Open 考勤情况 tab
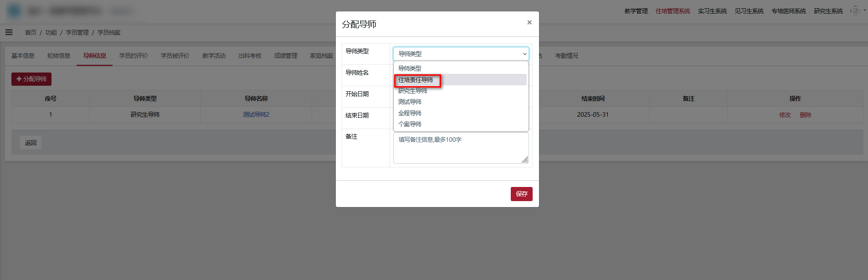The image size is (868, 280). click(566, 56)
